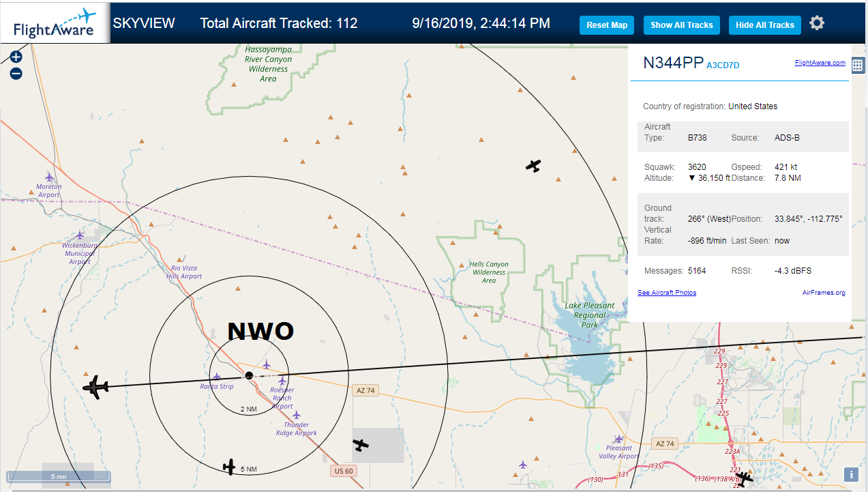Click Pleasant Valley Airport marker
Image resolution: width=868 pixels, height=492 pixels.
(x=618, y=439)
